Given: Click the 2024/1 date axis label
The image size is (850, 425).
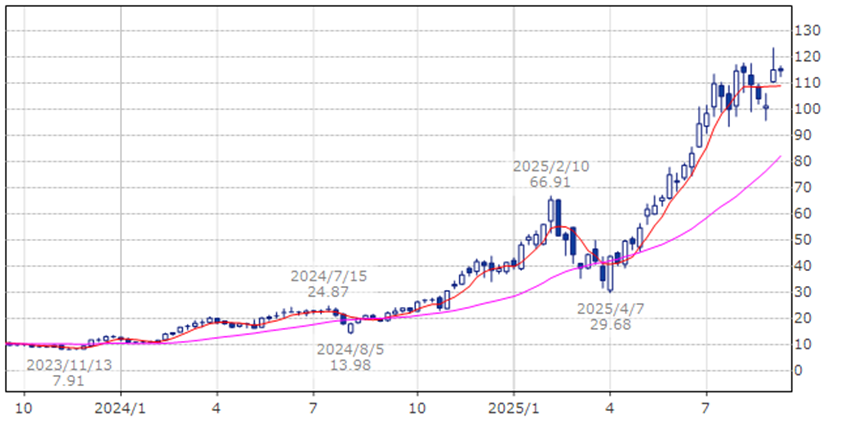Looking at the screenshot, I should 119,408.
